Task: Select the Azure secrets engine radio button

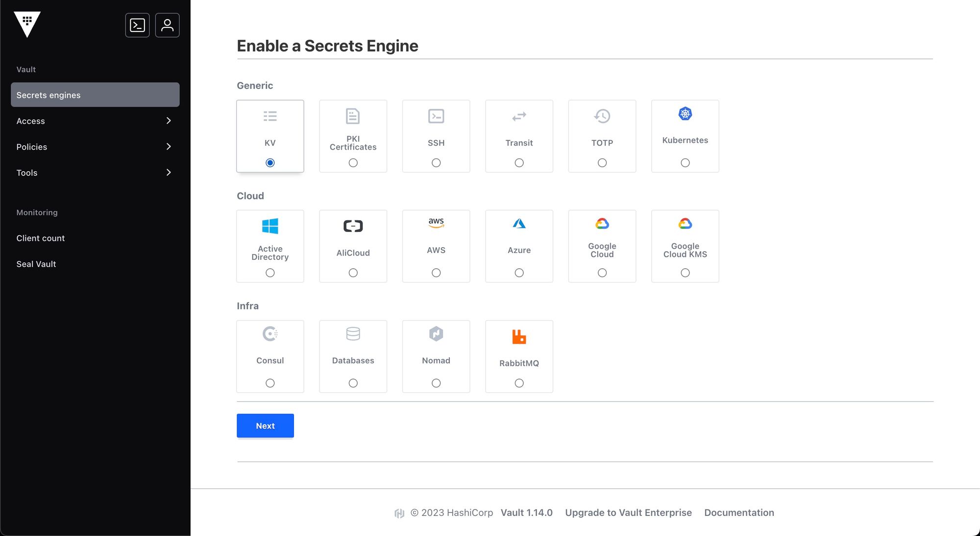Action: (519, 272)
